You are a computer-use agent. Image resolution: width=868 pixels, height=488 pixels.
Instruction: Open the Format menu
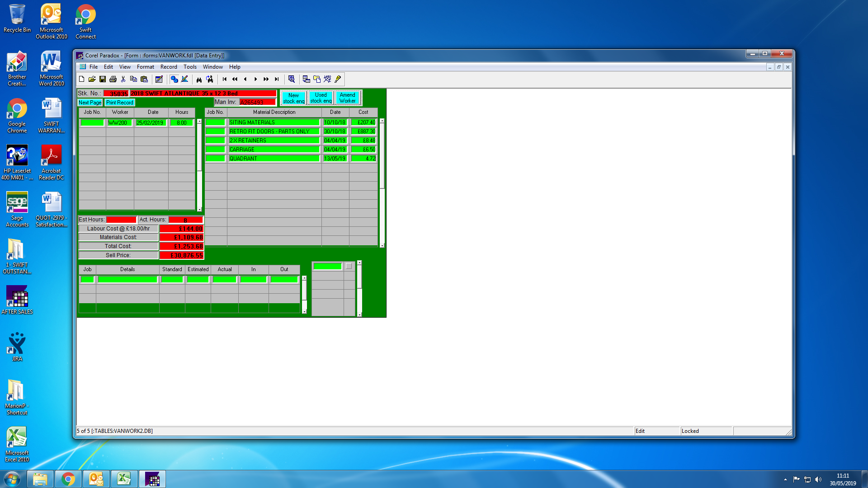pyautogui.click(x=145, y=67)
